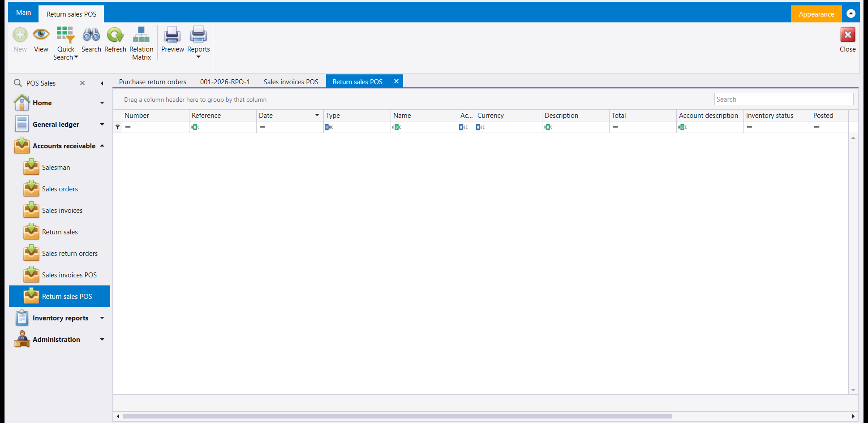
Task: Sort by the Total column header
Action: point(643,115)
